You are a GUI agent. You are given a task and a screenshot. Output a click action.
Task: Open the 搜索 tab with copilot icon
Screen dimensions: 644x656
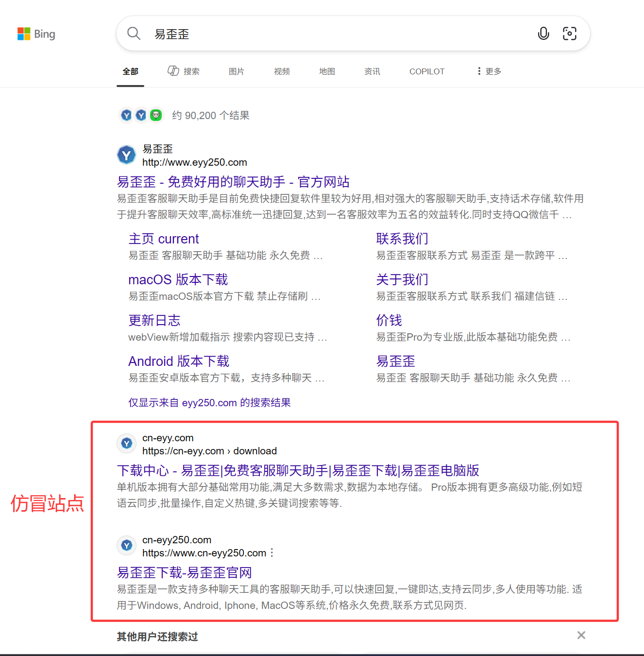pyautogui.click(x=184, y=71)
